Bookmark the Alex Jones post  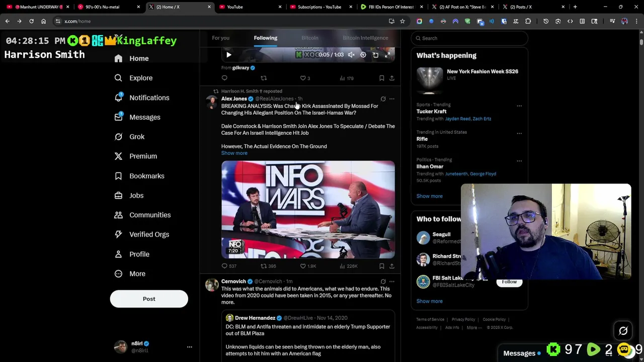pos(381,266)
